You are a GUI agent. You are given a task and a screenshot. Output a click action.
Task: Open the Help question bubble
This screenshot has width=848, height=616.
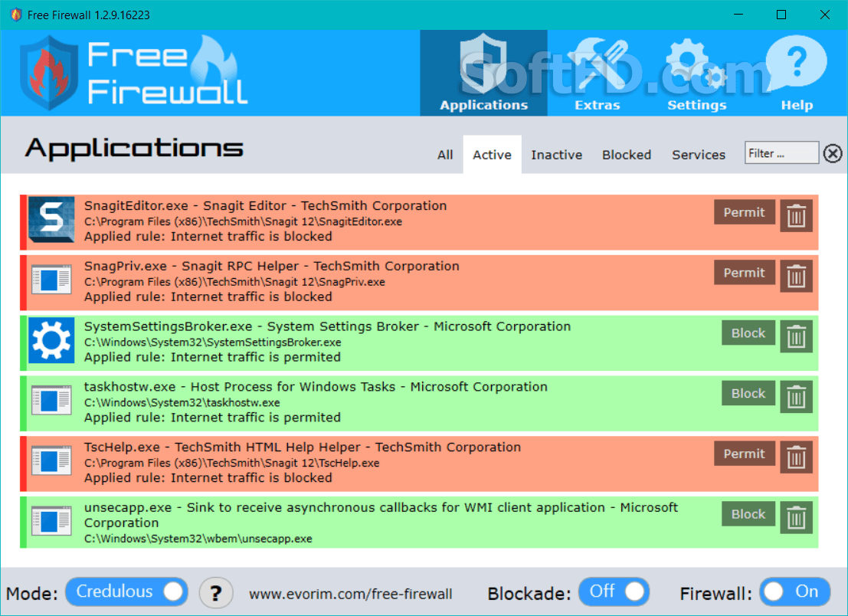coord(797,73)
